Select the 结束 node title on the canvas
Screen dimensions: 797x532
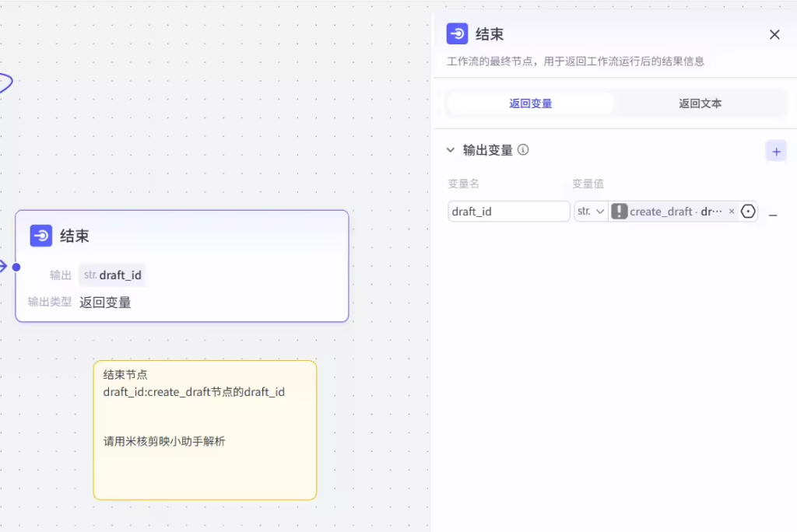click(x=75, y=236)
